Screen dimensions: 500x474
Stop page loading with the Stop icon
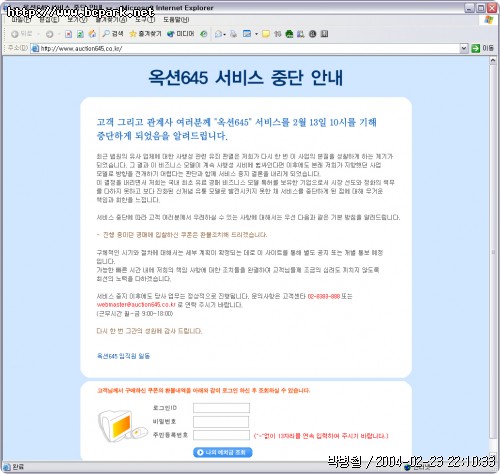pos(69,34)
